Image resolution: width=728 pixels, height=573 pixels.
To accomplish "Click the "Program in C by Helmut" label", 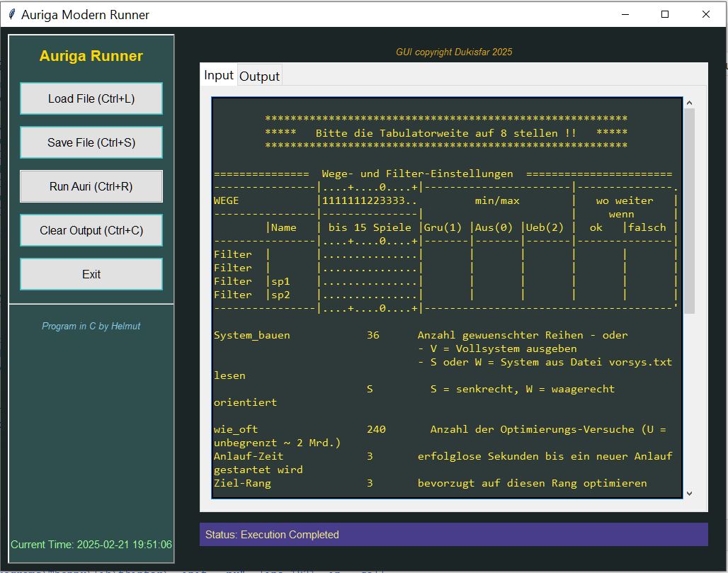I will tap(91, 326).
